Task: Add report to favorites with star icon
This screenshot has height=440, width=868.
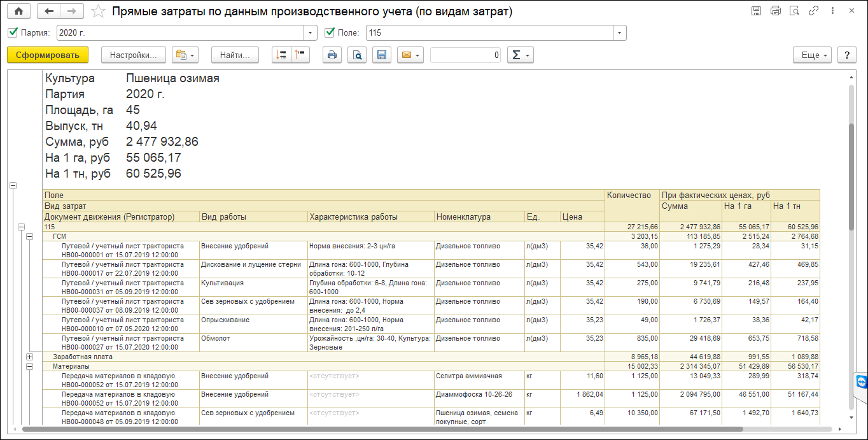Action: point(98,11)
